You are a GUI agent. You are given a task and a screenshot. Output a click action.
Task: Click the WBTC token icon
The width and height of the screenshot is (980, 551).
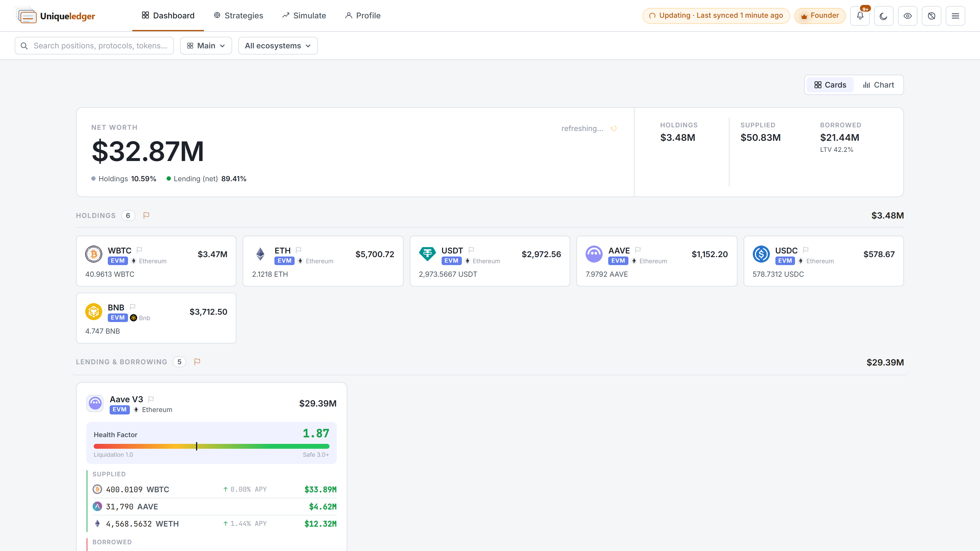(94, 254)
